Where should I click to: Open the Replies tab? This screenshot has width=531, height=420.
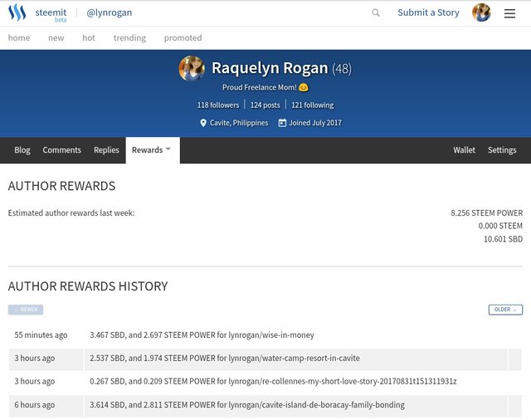(106, 150)
